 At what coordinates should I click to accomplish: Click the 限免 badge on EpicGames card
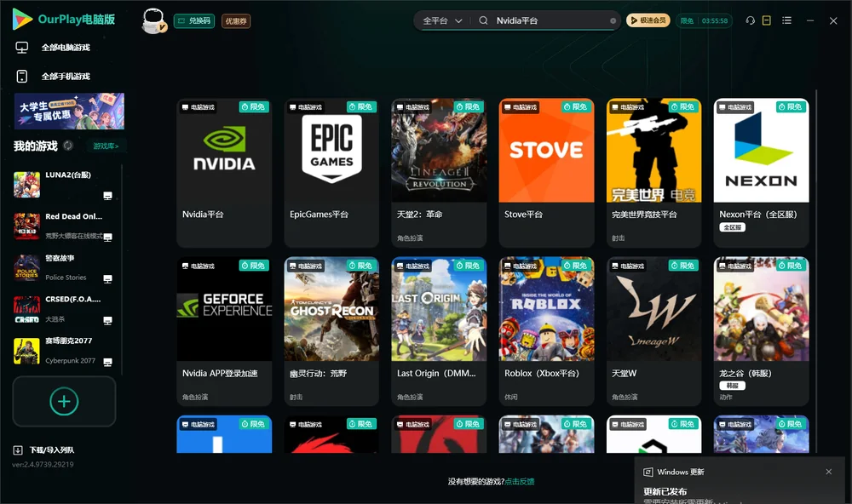(x=361, y=107)
